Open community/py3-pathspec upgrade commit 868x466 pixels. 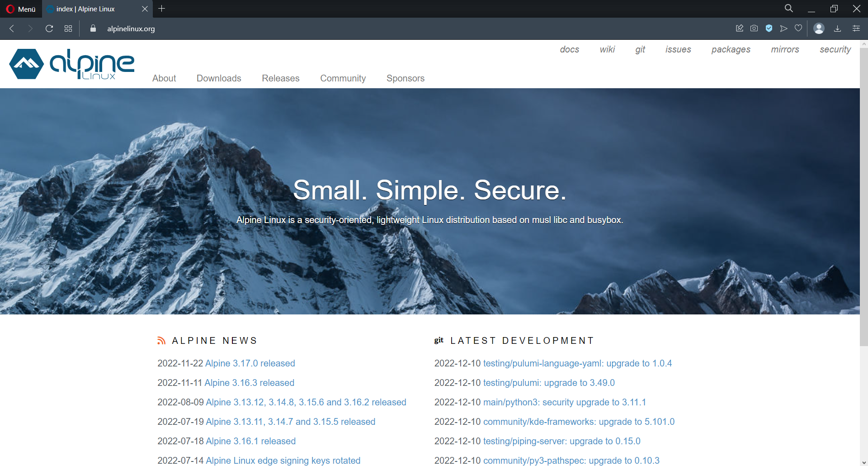click(x=571, y=461)
